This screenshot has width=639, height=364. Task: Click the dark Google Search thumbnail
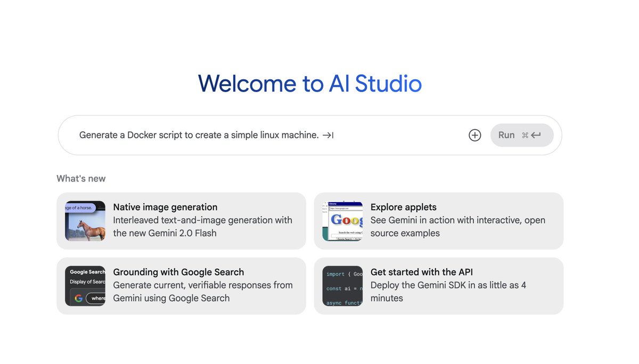pyautogui.click(x=85, y=286)
